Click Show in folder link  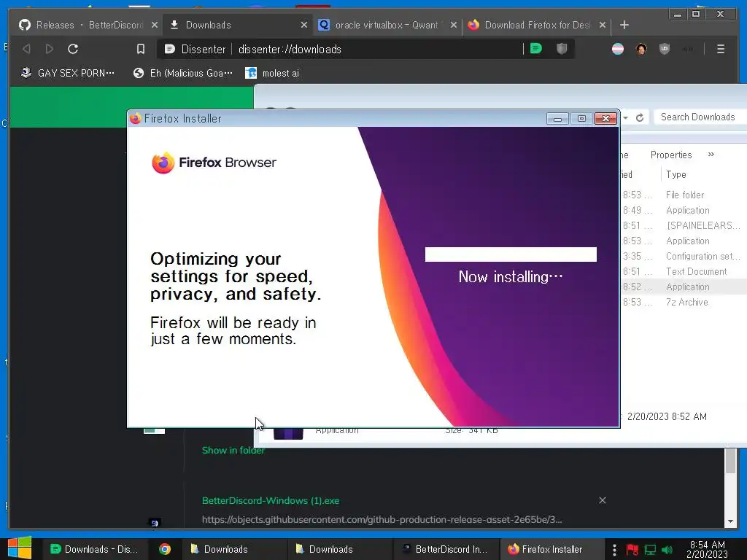coord(233,451)
